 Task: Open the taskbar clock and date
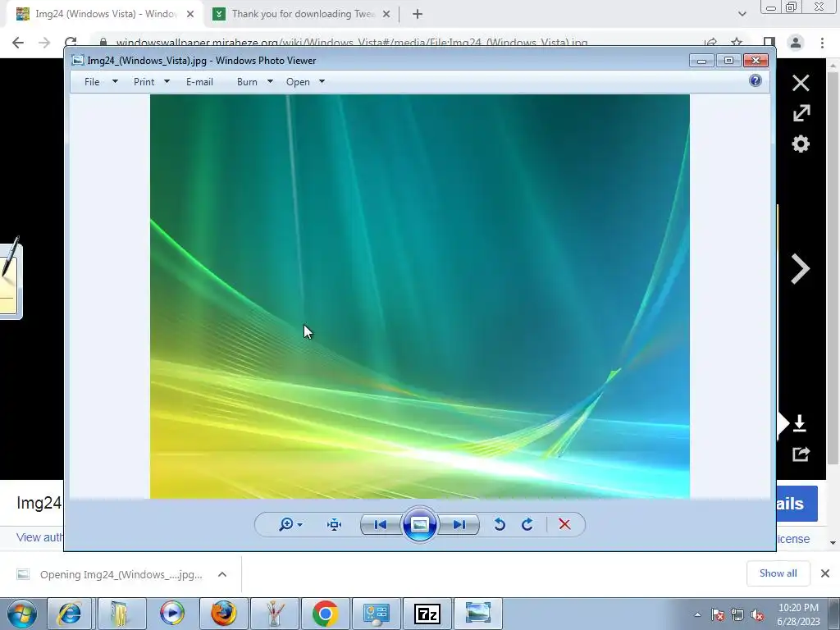(x=798, y=614)
